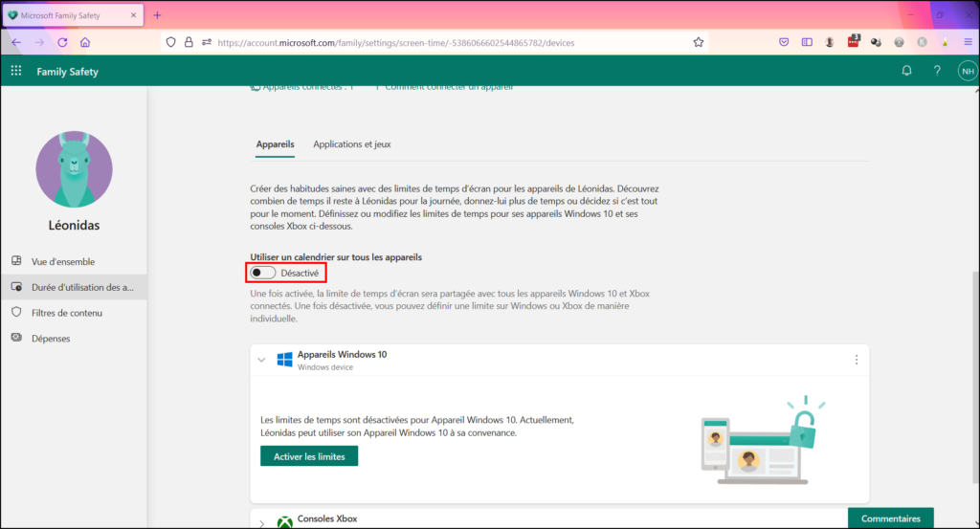This screenshot has width=980, height=529.
Task: Toggle the reader sidebar icon in toolbar
Action: pyautogui.click(x=807, y=42)
